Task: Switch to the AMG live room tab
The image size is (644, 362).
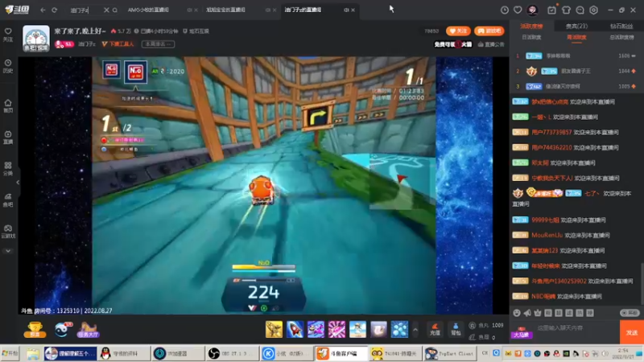Action: (x=149, y=10)
